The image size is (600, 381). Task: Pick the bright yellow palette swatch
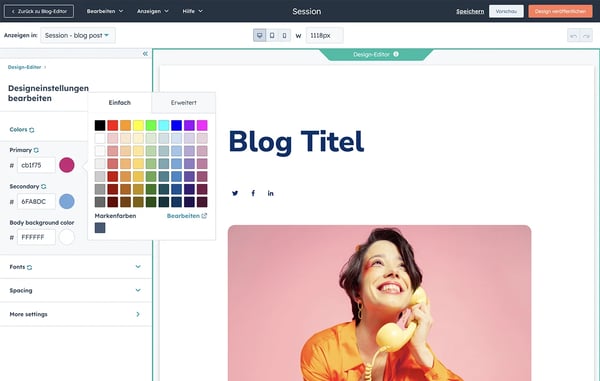click(139, 125)
